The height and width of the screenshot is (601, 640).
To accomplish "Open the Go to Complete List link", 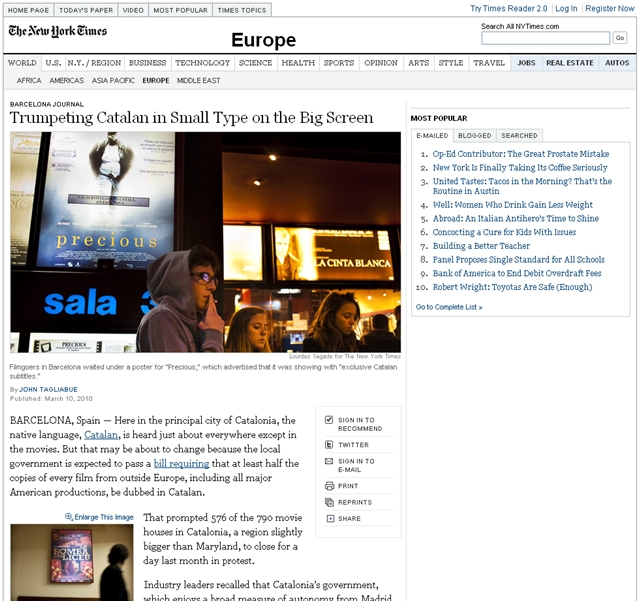I will pyautogui.click(x=449, y=307).
